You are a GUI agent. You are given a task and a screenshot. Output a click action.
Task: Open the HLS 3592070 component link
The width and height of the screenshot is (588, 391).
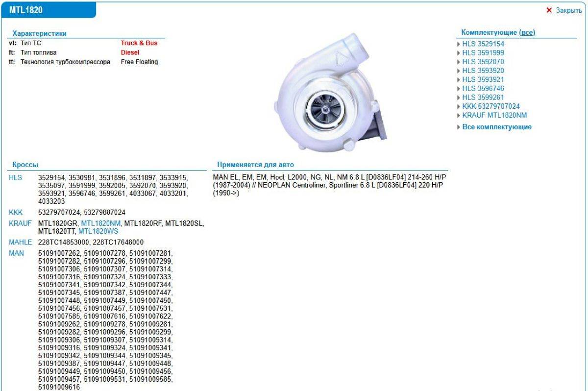click(x=483, y=62)
